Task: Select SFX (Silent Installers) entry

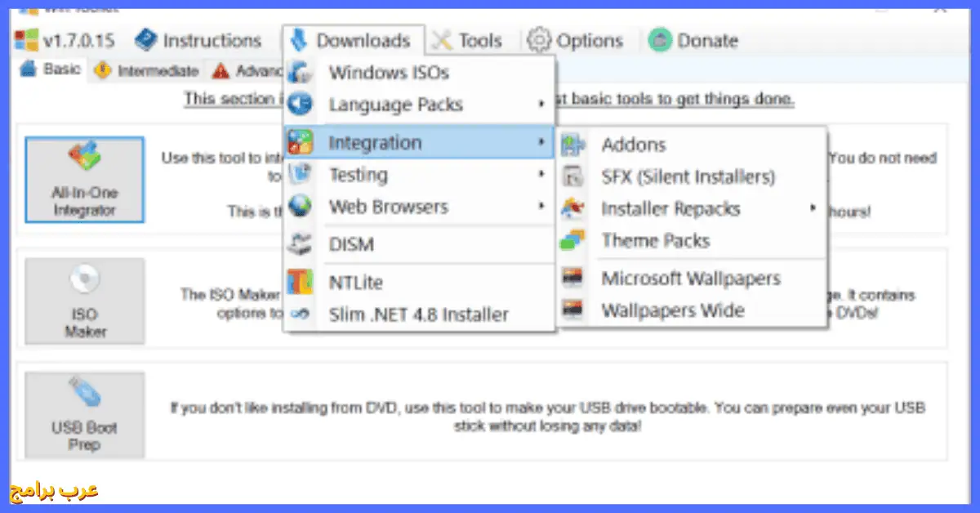Action: coord(693,176)
